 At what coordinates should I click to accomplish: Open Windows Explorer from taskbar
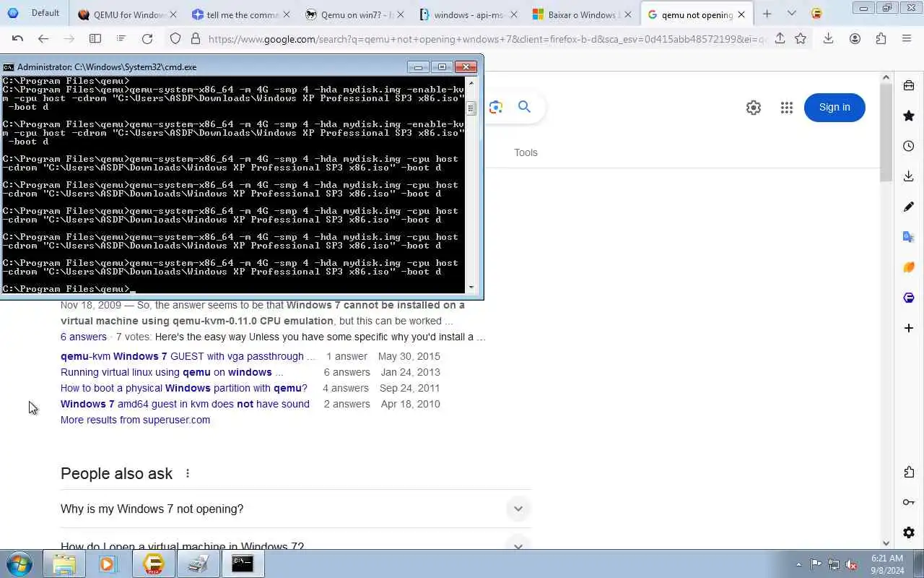click(64, 564)
